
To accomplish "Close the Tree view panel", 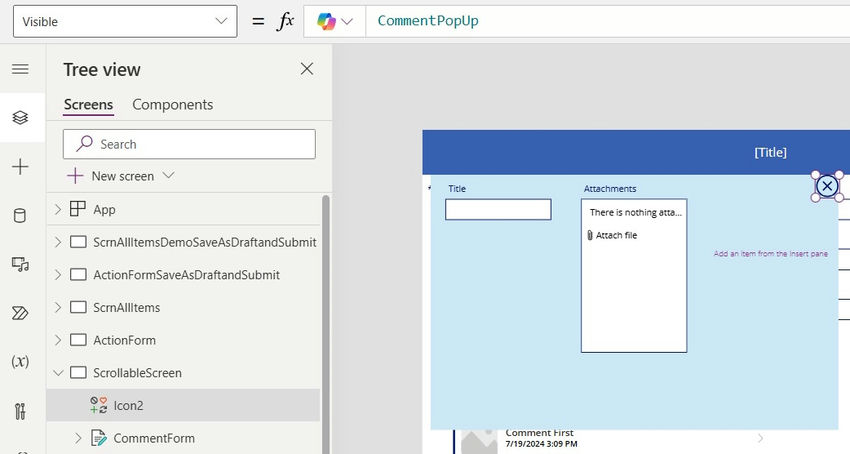I will coord(307,69).
